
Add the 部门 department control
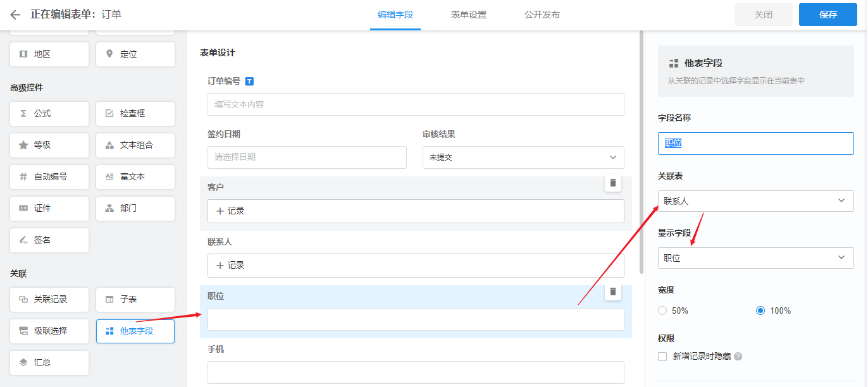coord(135,209)
